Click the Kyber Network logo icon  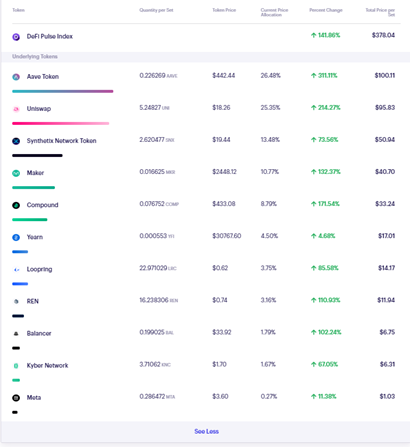[16, 366]
